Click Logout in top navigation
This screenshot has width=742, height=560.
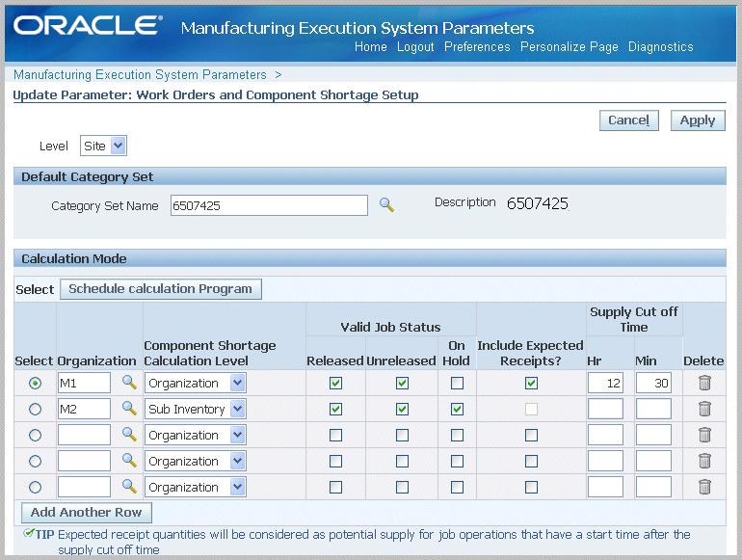click(415, 47)
